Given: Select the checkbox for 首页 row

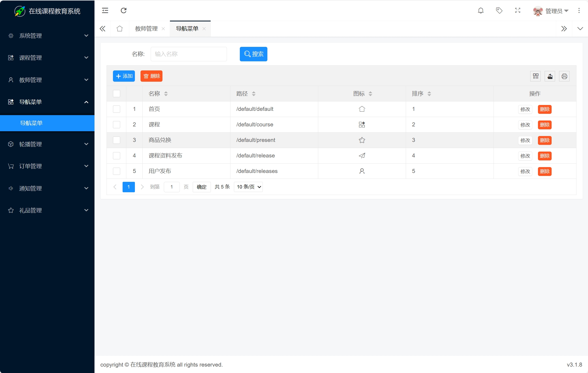Looking at the screenshot, I should [x=116, y=109].
